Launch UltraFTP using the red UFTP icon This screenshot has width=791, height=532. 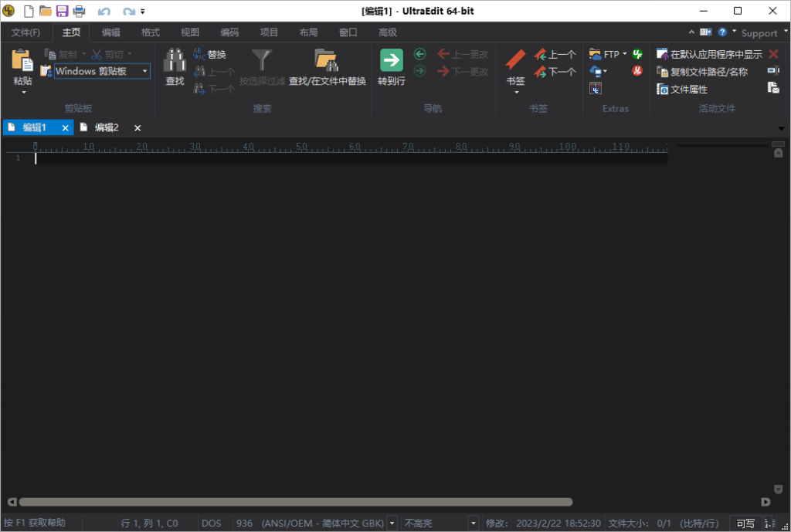(x=637, y=71)
